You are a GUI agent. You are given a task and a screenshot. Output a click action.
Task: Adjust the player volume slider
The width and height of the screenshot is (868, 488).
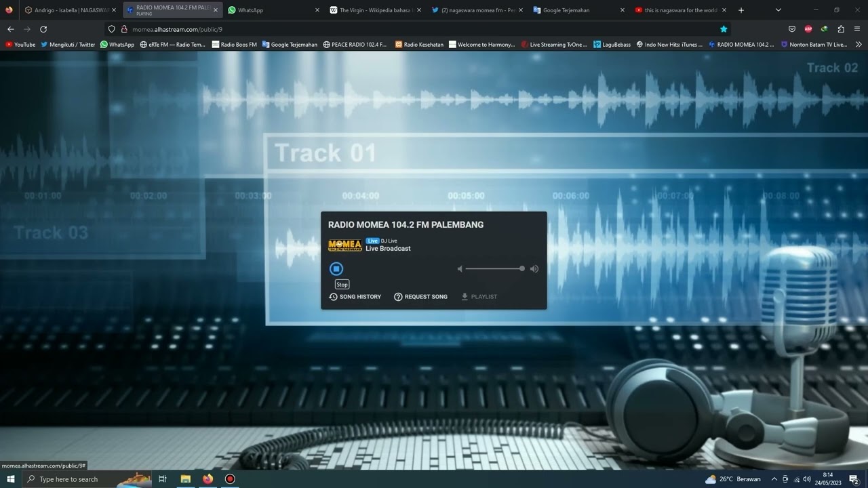(494, 269)
